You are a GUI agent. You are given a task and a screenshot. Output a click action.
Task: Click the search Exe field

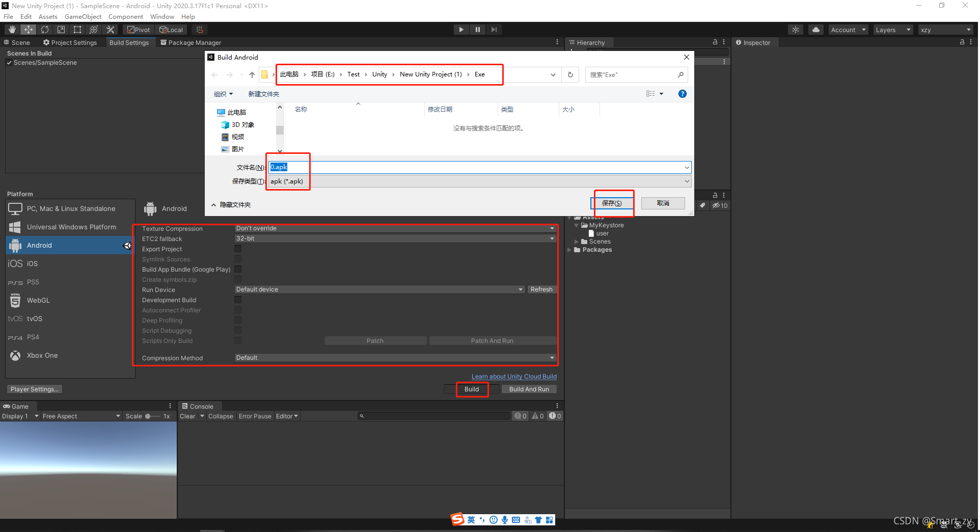point(636,74)
